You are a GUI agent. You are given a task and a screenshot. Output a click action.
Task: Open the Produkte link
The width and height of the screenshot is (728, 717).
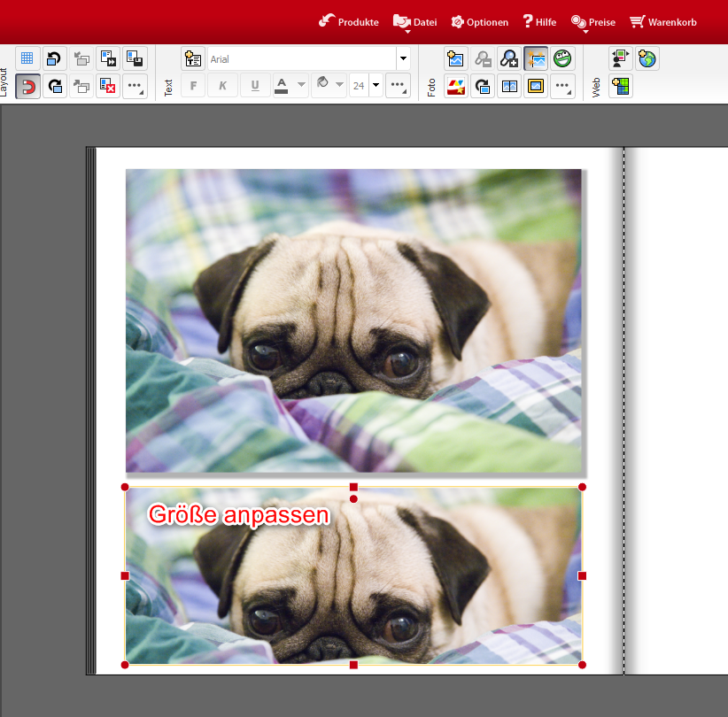(349, 21)
